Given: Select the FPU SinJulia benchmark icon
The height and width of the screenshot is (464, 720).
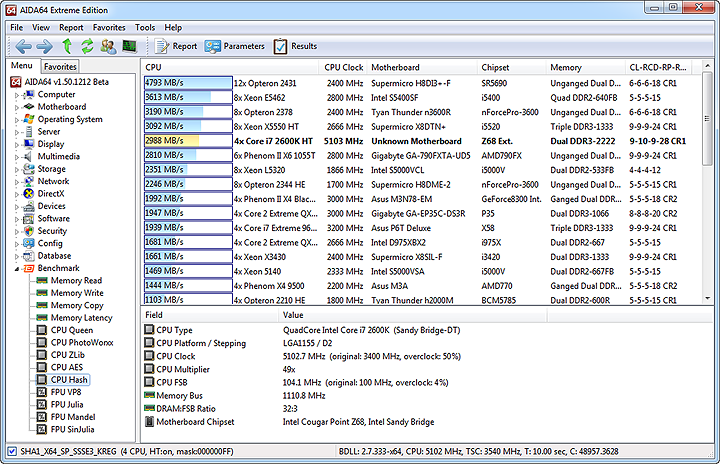Looking at the screenshot, I should [42, 429].
